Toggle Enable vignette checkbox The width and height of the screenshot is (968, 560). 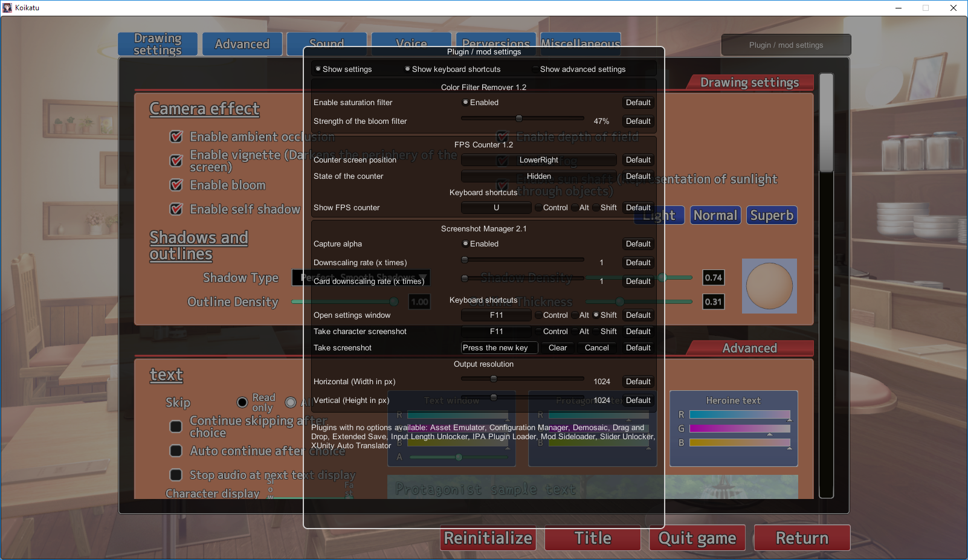(x=176, y=161)
